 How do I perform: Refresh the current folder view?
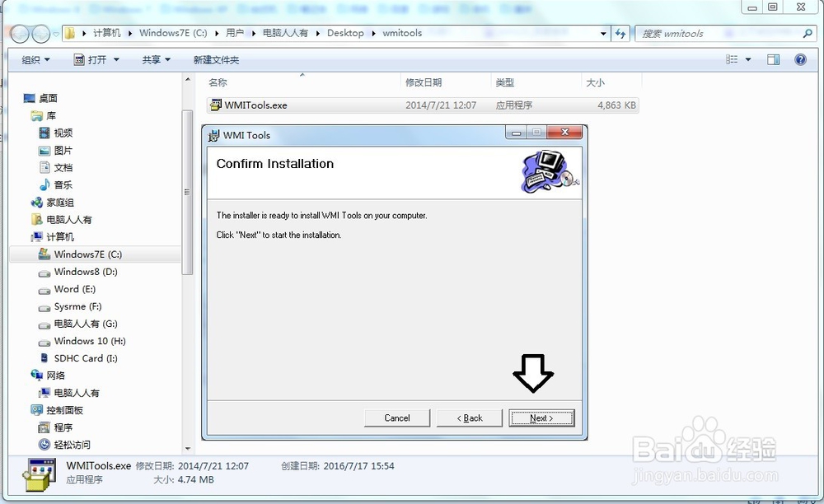(x=620, y=34)
